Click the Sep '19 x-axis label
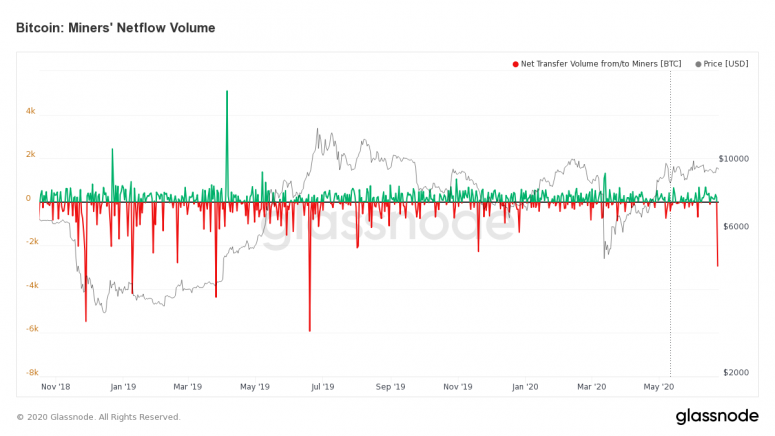 tap(390, 387)
